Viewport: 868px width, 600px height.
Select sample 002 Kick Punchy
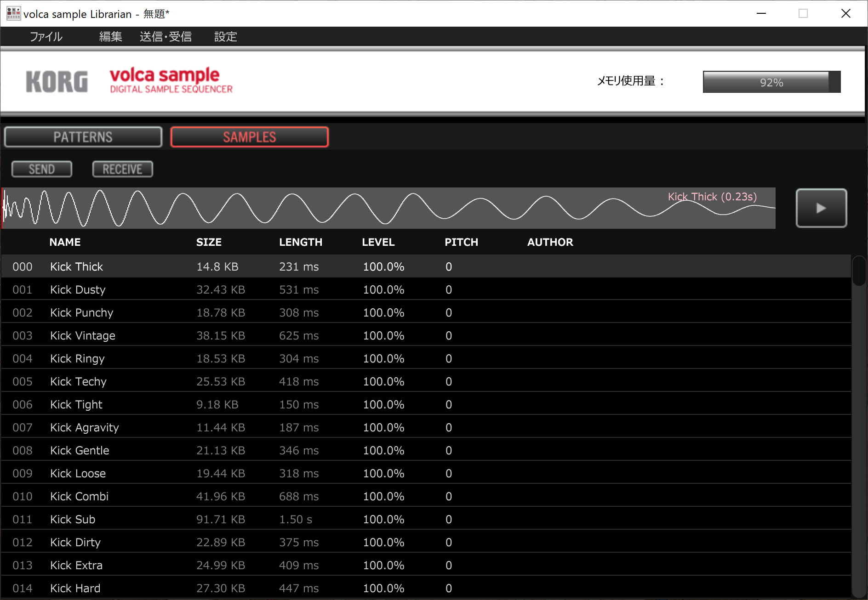click(x=426, y=312)
